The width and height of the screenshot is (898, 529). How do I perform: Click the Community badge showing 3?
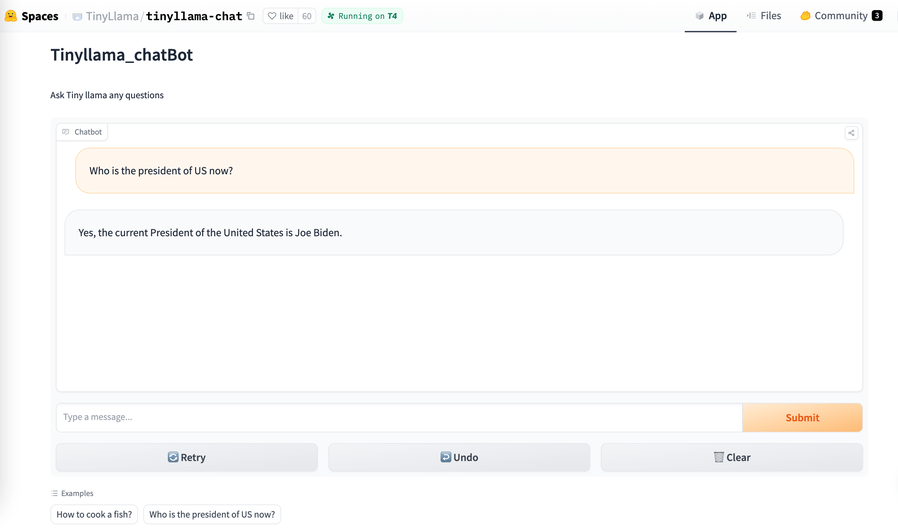pos(877,15)
